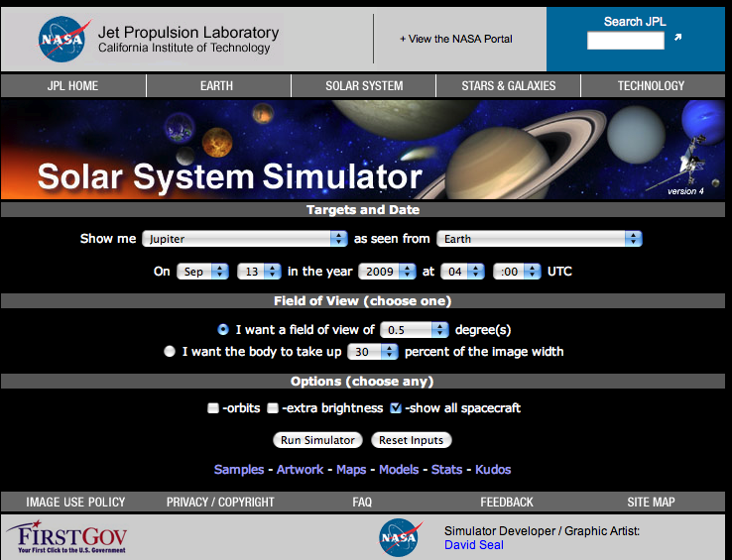Image resolution: width=732 pixels, height=560 pixels.
Task: Open the SOLAR SYSTEM navigation tab
Action: coord(364,86)
